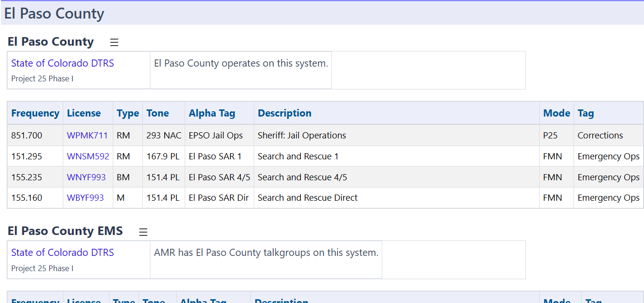Sort by the Alpha Tag column header
Viewport: 644px width, 303px height.
click(x=212, y=113)
